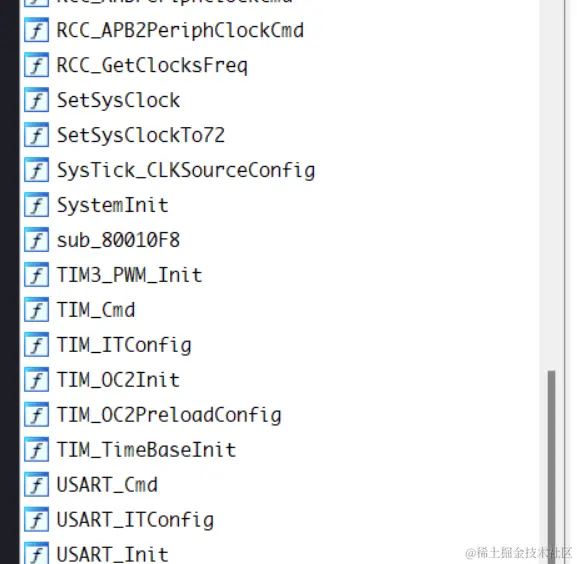Click function icon next to SetSysClock
Viewport: 577px width, 564px height.
pos(36,100)
